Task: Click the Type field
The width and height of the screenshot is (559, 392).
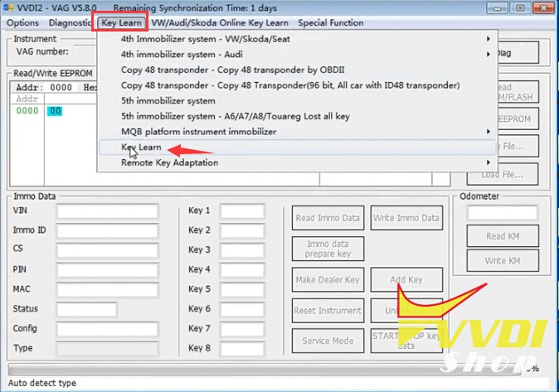Action: point(107,349)
